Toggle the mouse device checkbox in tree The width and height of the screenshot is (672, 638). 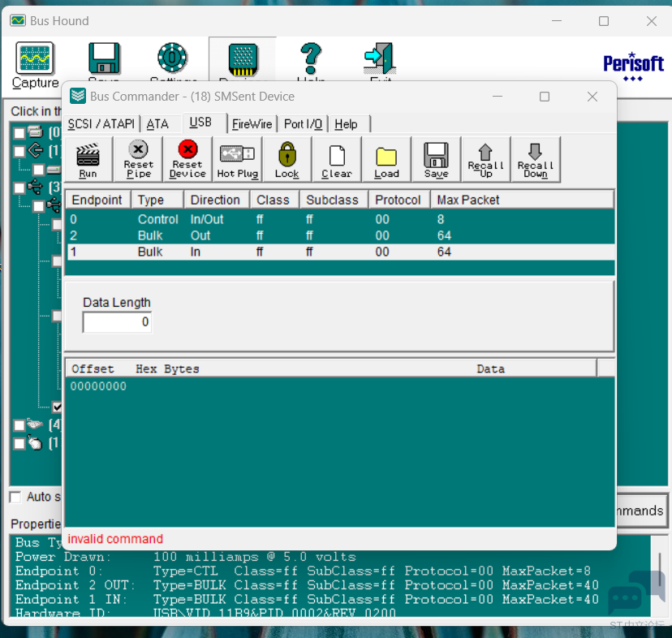click(19, 443)
